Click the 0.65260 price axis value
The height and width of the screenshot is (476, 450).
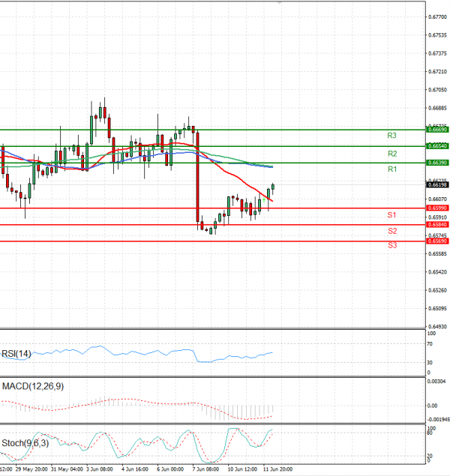coord(437,290)
